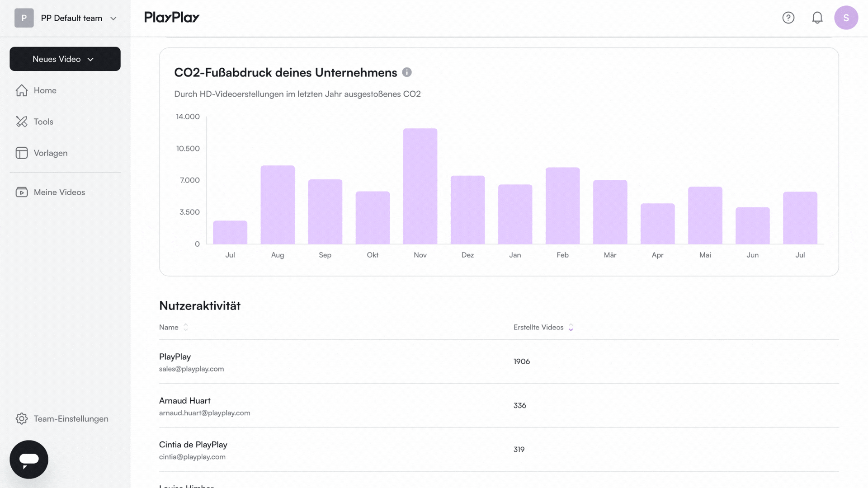The width and height of the screenshot is (868, 488).
Task: Click the CO2 footprint info icon
Action: click(x=407, y=72)
